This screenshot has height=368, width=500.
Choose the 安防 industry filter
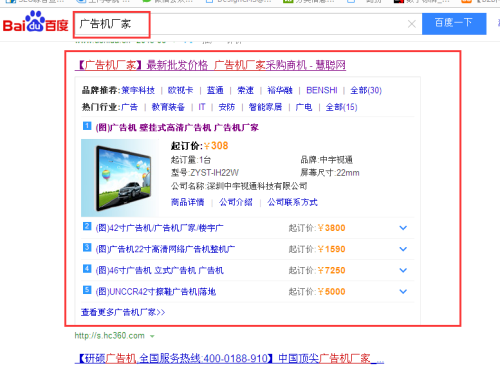coord(227,107)
